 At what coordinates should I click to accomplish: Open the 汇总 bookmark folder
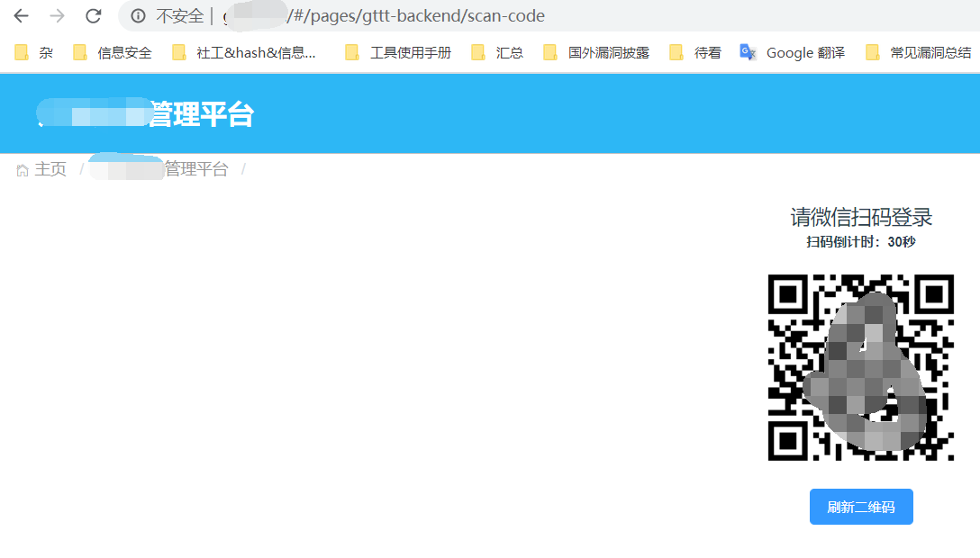pos(497,52)
